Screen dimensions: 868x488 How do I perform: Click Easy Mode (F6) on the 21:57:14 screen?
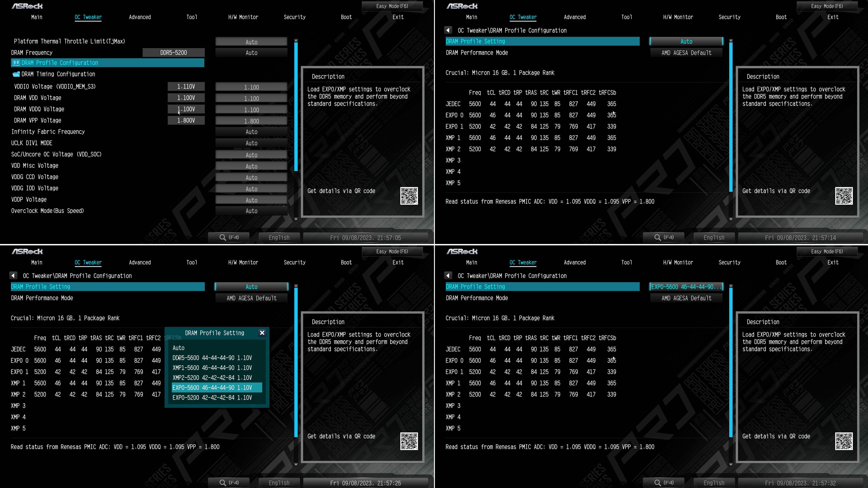click(x=827, y=6)
